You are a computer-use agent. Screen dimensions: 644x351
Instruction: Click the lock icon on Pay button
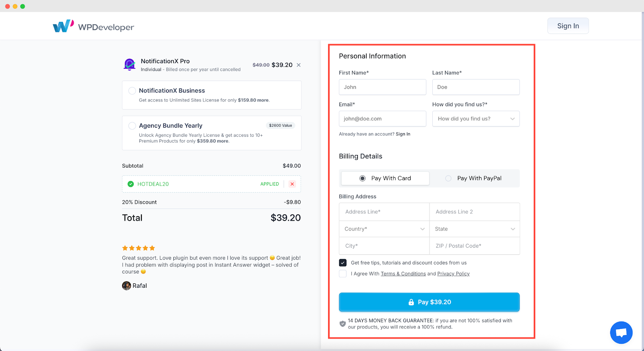point(411,302)
